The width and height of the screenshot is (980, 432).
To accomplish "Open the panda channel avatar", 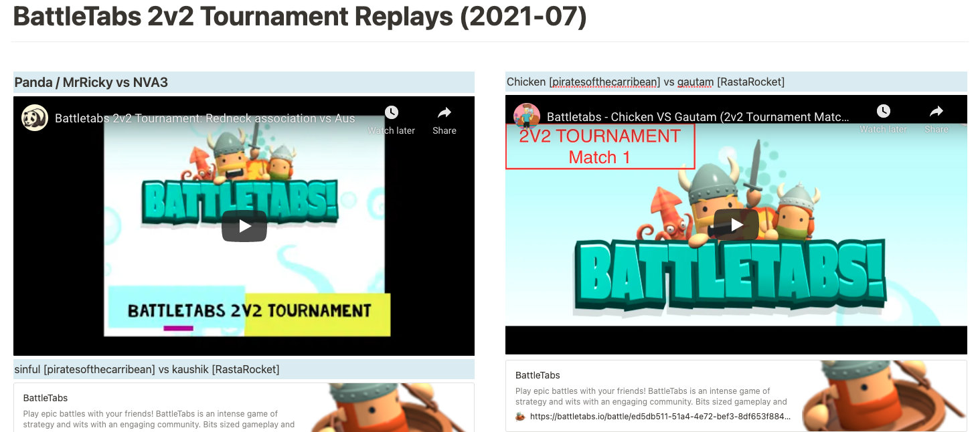I will click(35, 118).
